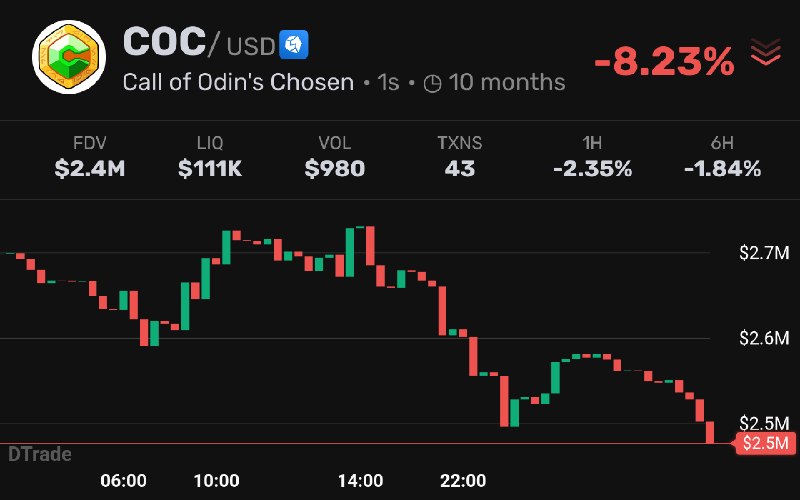The height and width of the screenshot is (500, 800).
Task: Open the COC ticker title
Action: pyautogui.click(x=164, y=42)
